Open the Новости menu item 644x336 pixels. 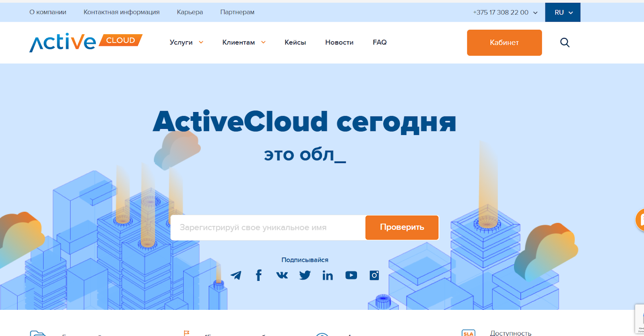coord(339,42)
